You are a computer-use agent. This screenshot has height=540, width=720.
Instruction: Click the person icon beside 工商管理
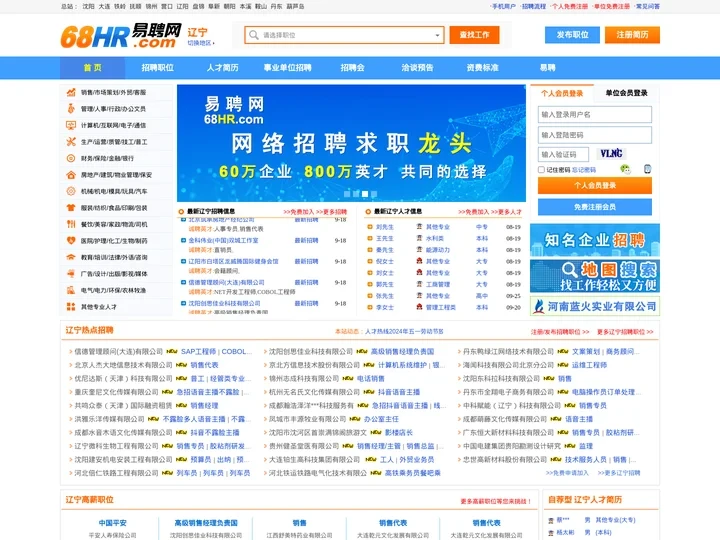(x=419, y=284)
